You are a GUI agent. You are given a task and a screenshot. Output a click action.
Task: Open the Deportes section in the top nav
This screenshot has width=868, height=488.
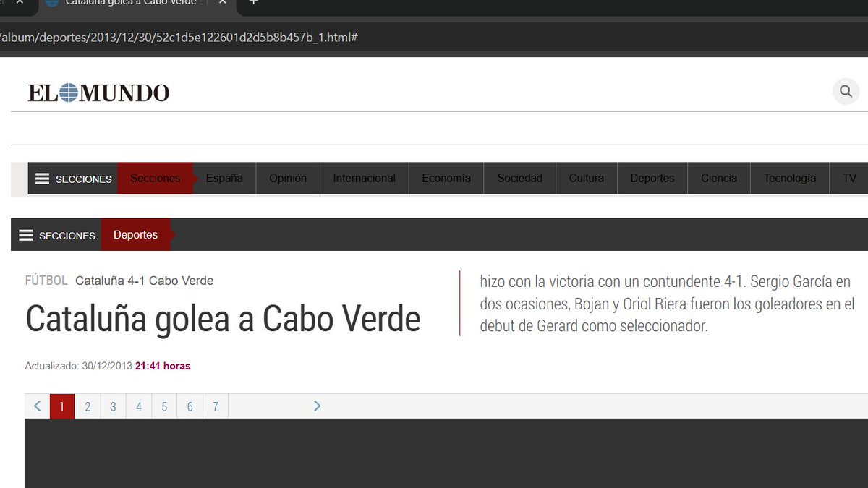click(652, 179)
